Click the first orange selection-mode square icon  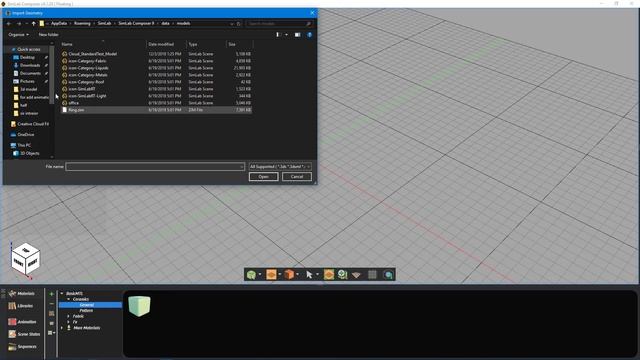pos(271,275)
